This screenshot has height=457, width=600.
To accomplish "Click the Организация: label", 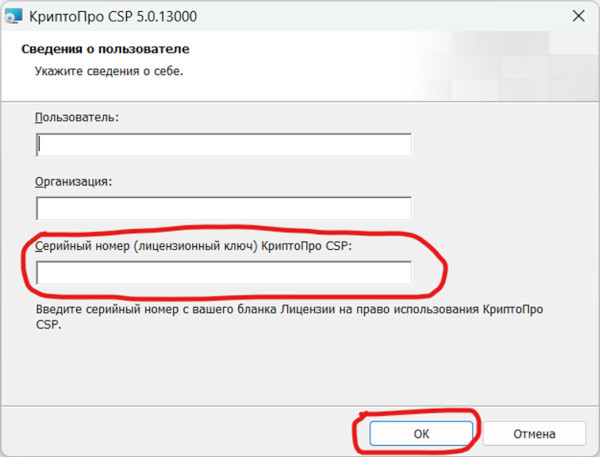I will click(x=73, y=181).
